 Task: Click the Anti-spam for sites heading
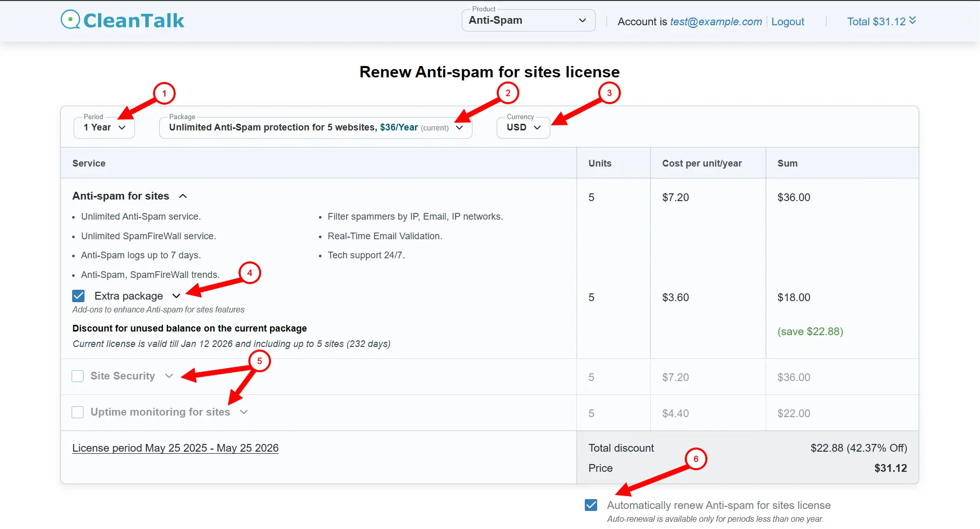[121, 196]
